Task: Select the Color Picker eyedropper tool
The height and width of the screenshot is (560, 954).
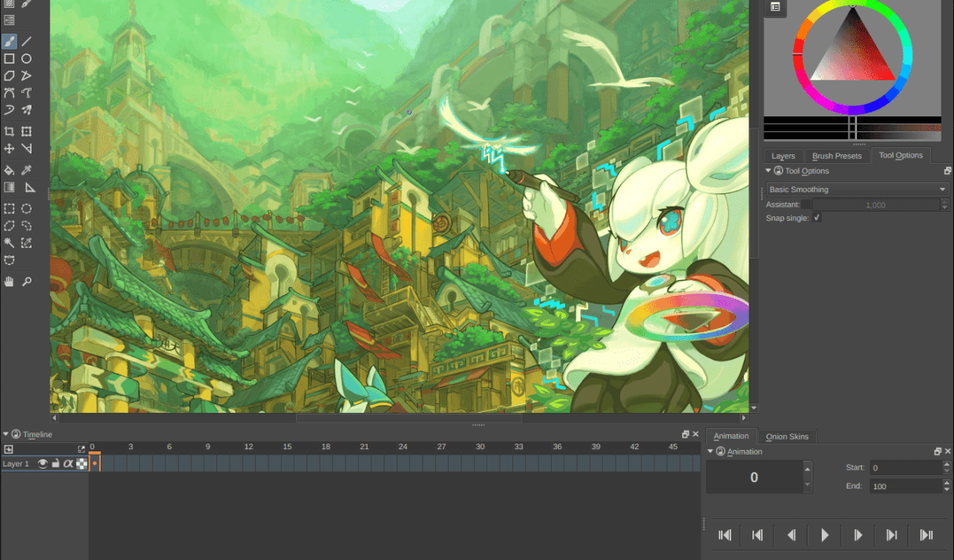Action: pyautogui.click(x=27, y=170)
